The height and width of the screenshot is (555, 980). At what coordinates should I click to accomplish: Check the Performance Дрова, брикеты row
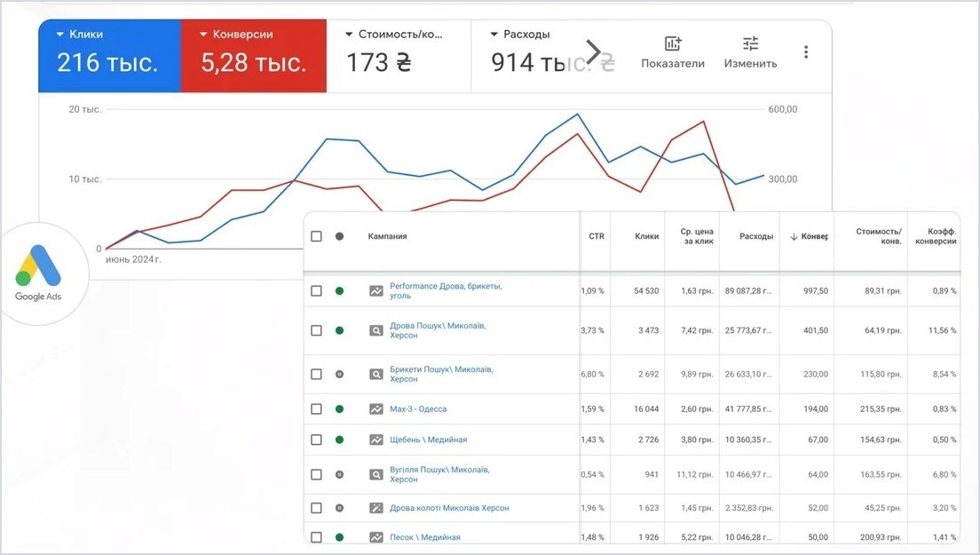[x=316, y=290]
